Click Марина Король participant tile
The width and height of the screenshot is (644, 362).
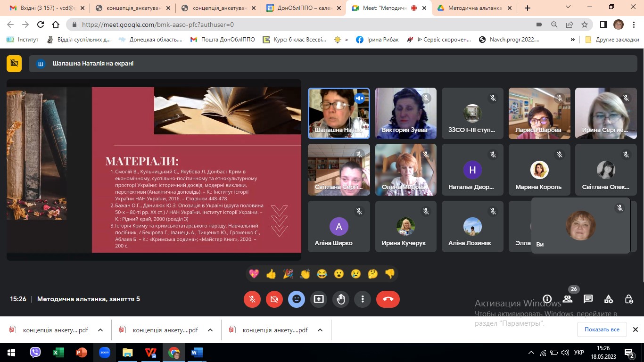[539, 170]
